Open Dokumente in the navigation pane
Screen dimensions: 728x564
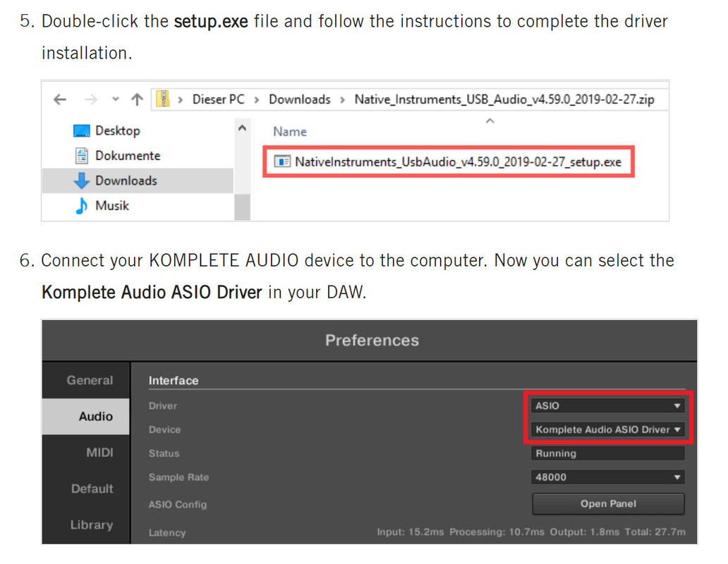(128, 155)
